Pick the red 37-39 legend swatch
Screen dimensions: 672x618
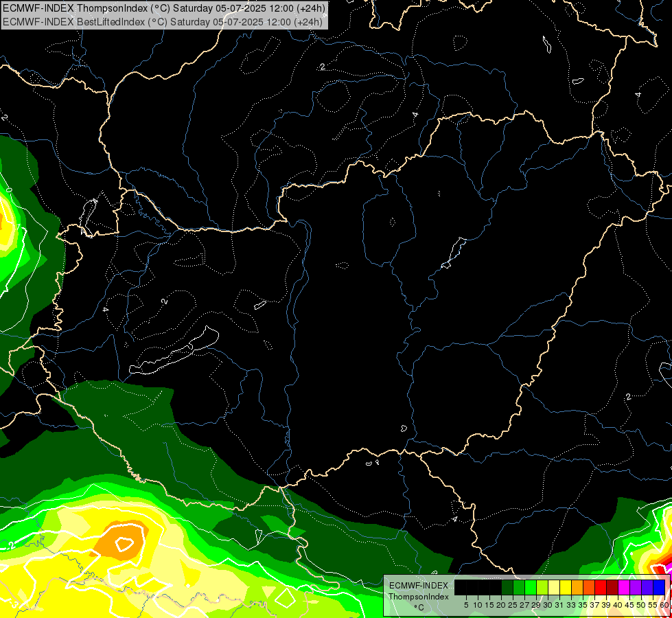tap(601, 587)
